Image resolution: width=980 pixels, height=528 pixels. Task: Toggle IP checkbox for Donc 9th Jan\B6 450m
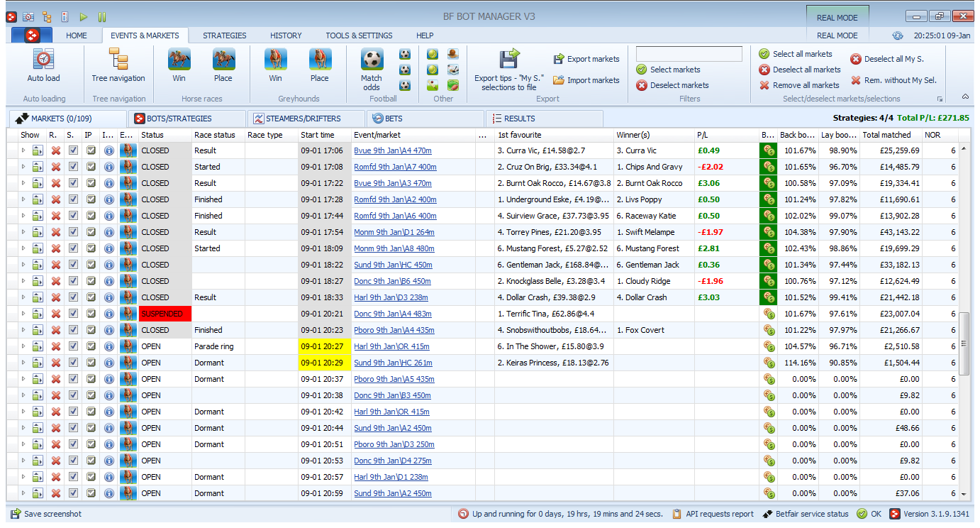pos(91,281)
